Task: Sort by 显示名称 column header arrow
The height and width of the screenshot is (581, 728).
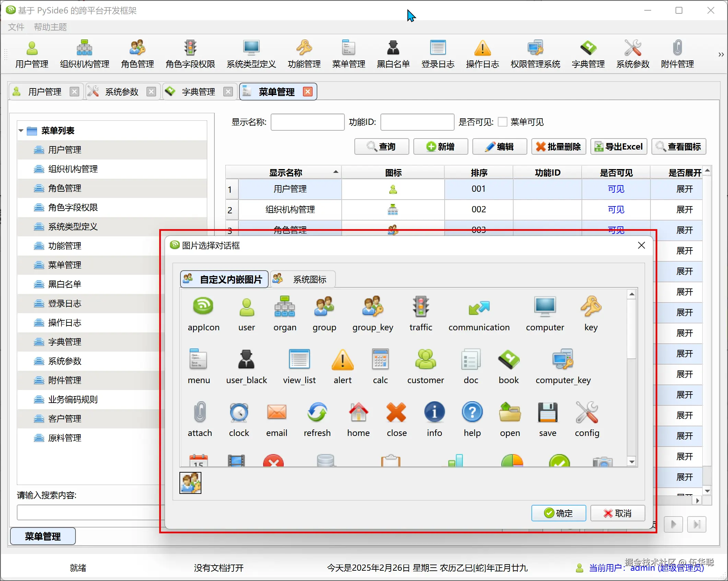Action: point(336,172)
